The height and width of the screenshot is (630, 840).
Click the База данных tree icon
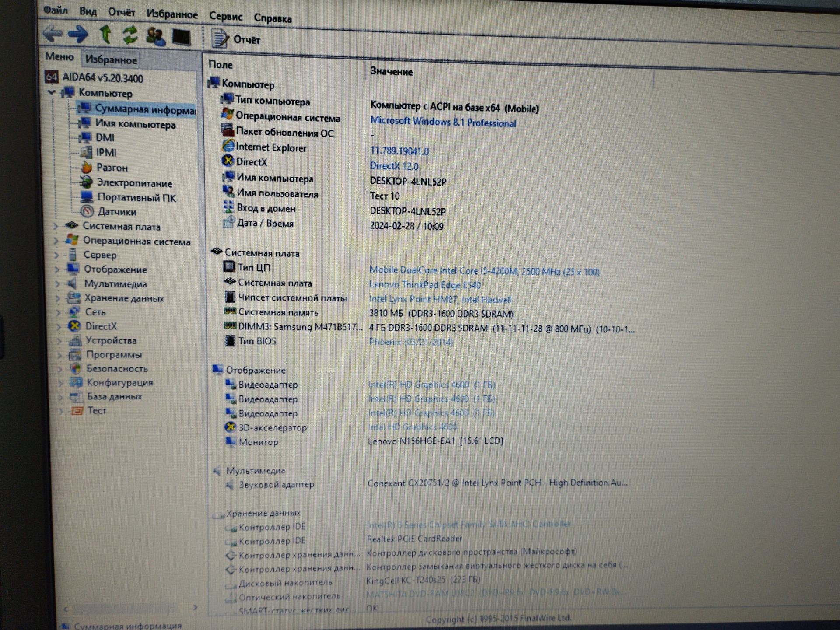(77, 396)
